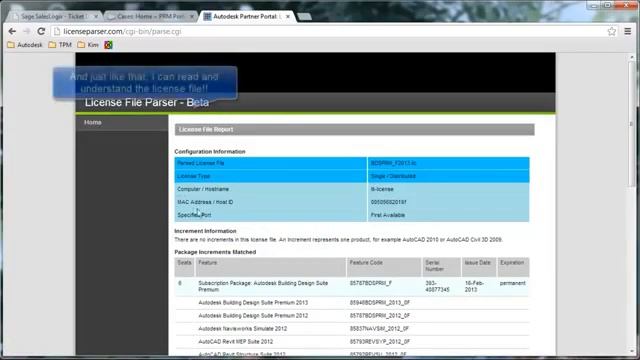Close the Cases Home tab
The width and height of the screenshot is (640, 360).
coord(192,16)
